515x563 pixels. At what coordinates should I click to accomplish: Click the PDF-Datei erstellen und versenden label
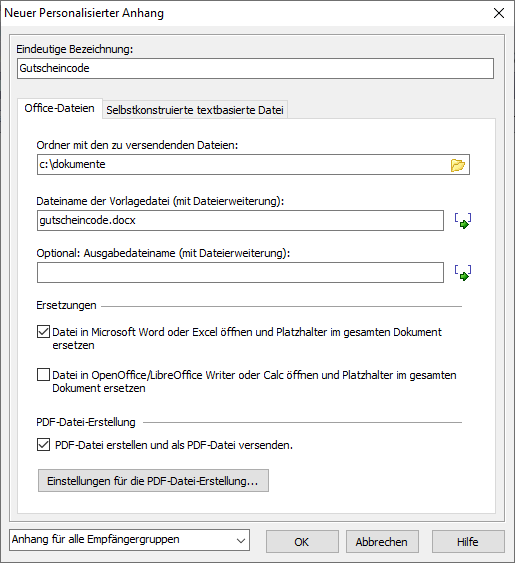pyautogui.click(x=174, y=445)
